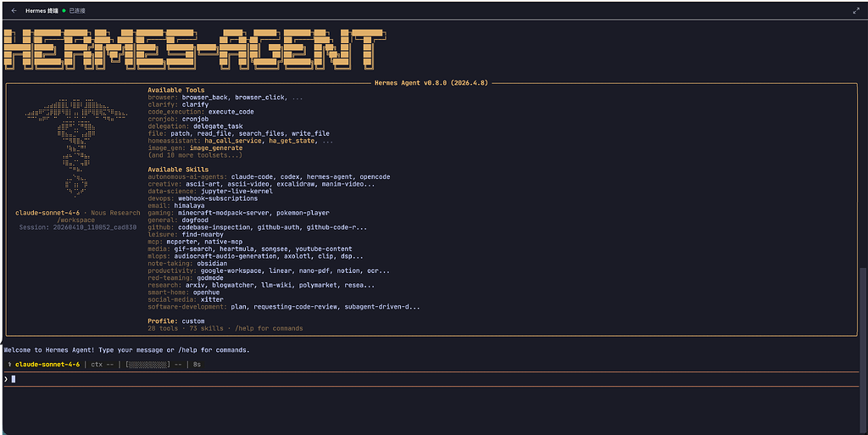Click the media: gif-search line
This screenshot has height=435, width=868.
(x=250, y=249)
